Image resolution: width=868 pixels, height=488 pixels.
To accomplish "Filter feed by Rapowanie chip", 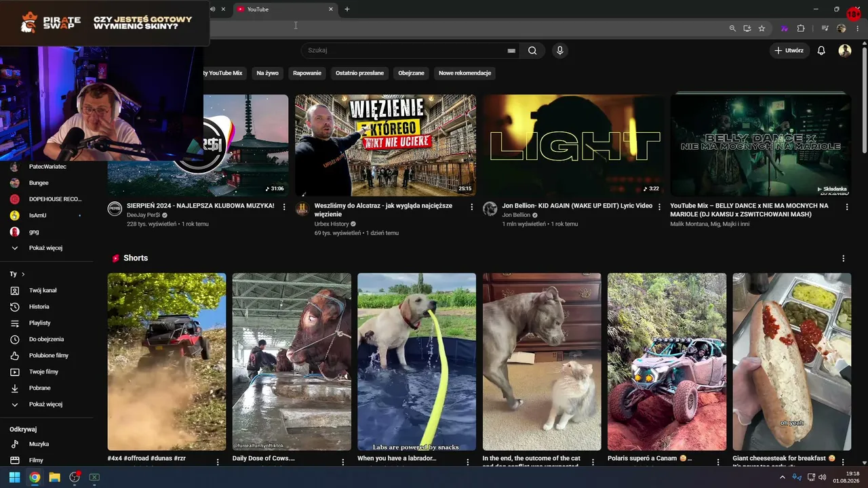I will click(307, 73).
